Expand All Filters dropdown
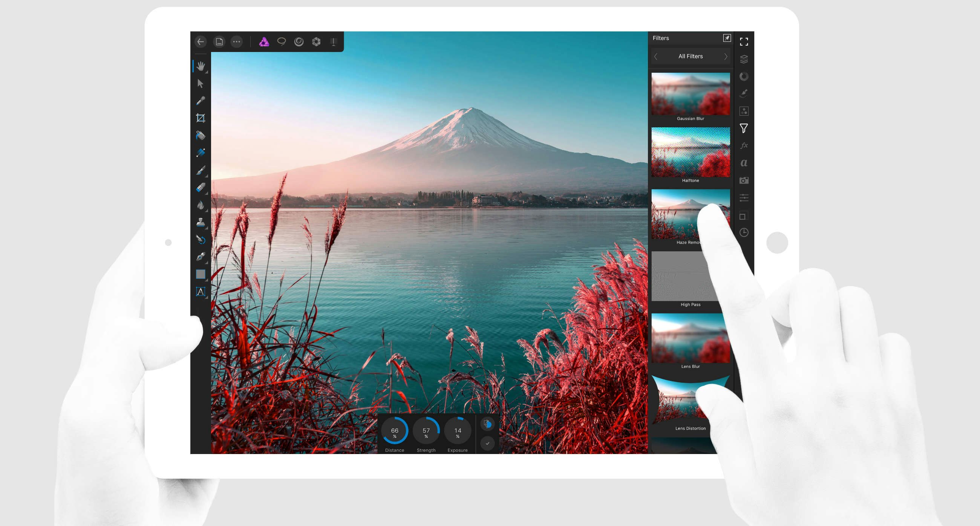This screenshot has height=526, width=980. point(690,57)
